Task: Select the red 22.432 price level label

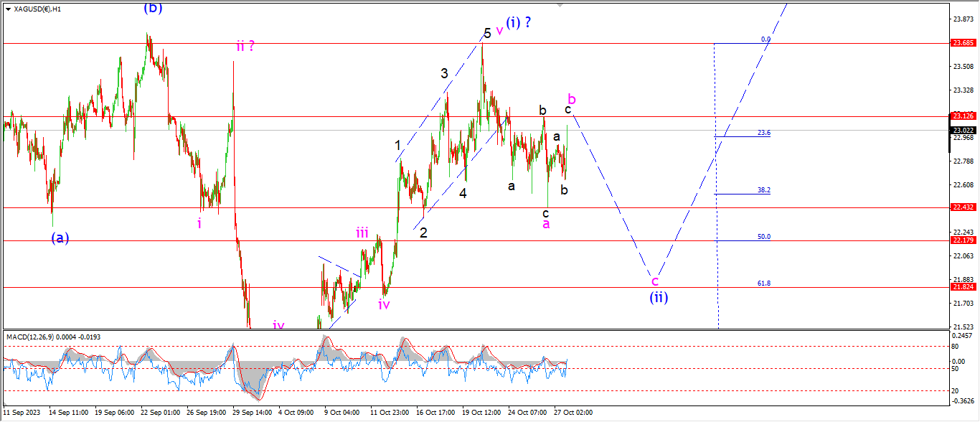Action: [962, 207]
